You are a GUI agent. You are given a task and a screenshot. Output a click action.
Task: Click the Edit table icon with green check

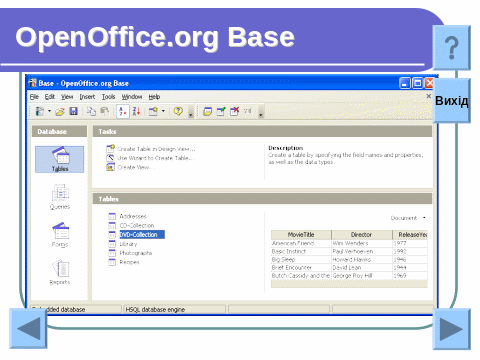click(x=221, y=111)
